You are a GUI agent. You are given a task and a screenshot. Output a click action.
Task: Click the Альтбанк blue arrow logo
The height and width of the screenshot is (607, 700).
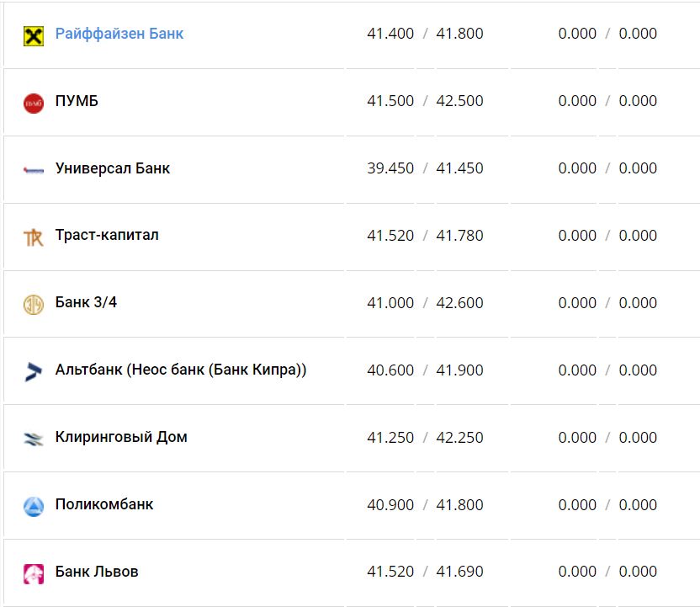coord(34,371)
